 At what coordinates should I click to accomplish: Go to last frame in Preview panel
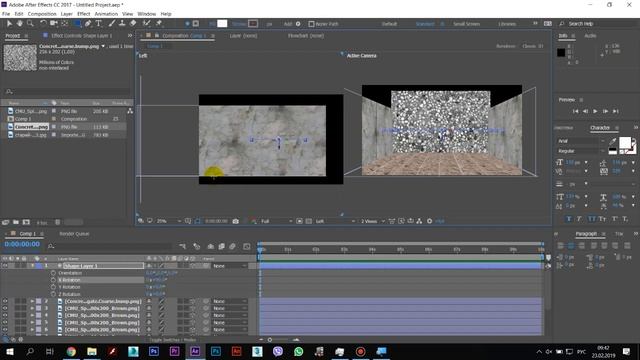point(616,111)
